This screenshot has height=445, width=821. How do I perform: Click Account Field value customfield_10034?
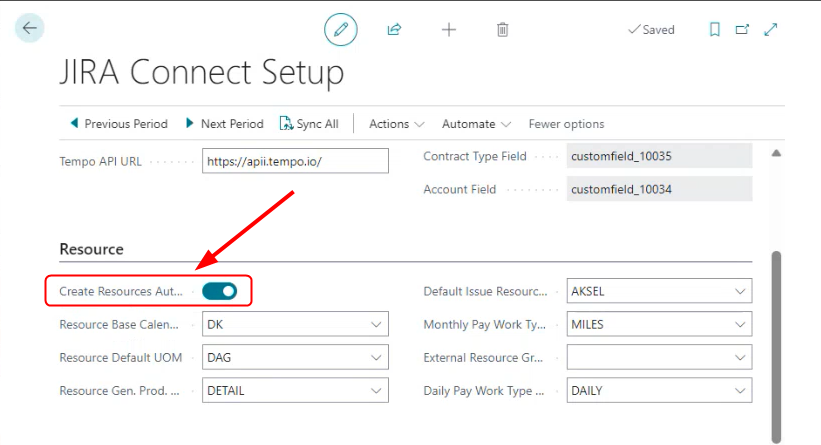[659, 189]
